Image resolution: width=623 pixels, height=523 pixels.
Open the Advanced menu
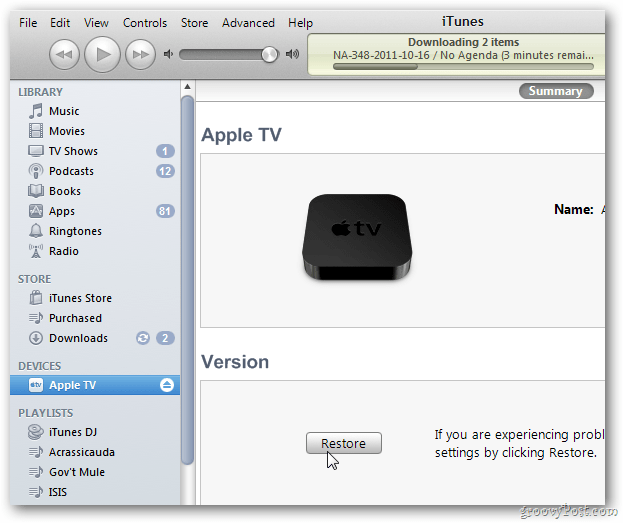248,23
